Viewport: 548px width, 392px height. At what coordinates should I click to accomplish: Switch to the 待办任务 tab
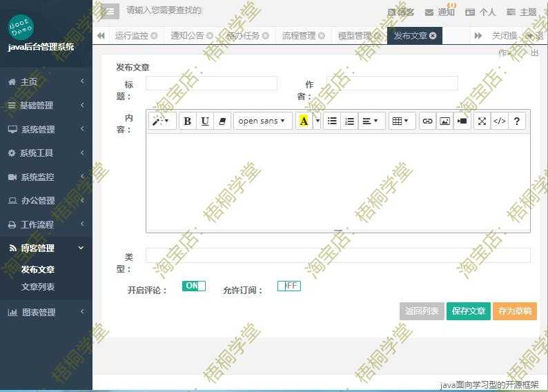coord(243,36)
